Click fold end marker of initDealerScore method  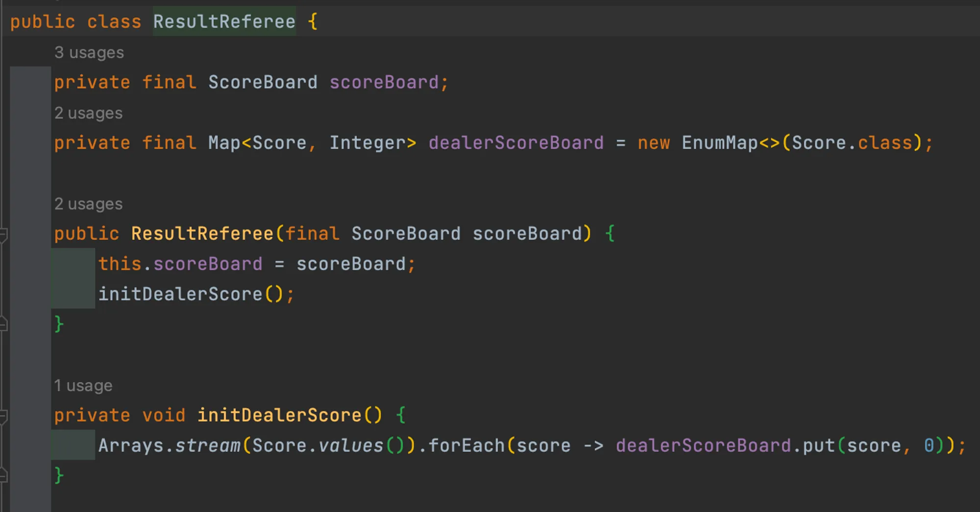(3, 475)
